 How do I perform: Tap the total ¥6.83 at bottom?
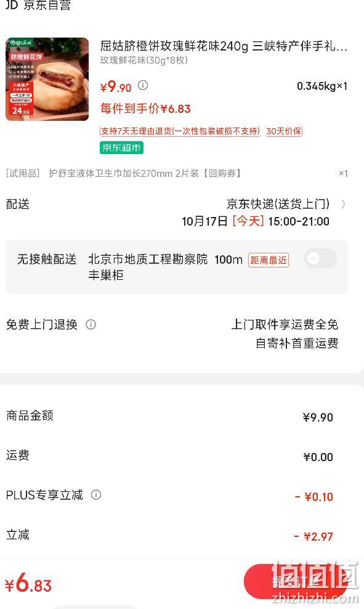28,584
